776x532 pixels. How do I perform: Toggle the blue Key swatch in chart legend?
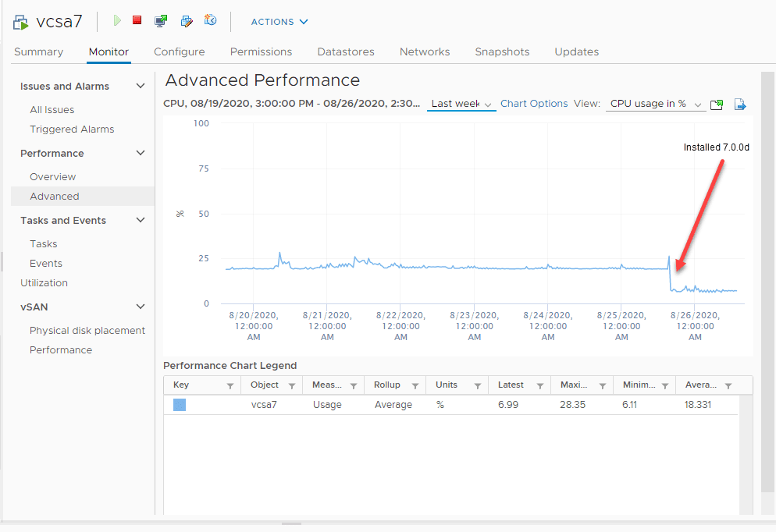pyautogui.click(x=180, y=404)
